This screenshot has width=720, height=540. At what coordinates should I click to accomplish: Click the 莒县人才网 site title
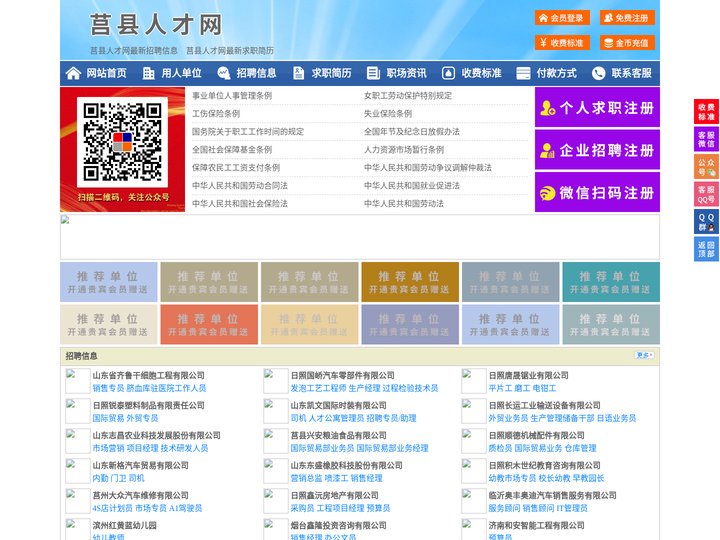tap(156, 24)
